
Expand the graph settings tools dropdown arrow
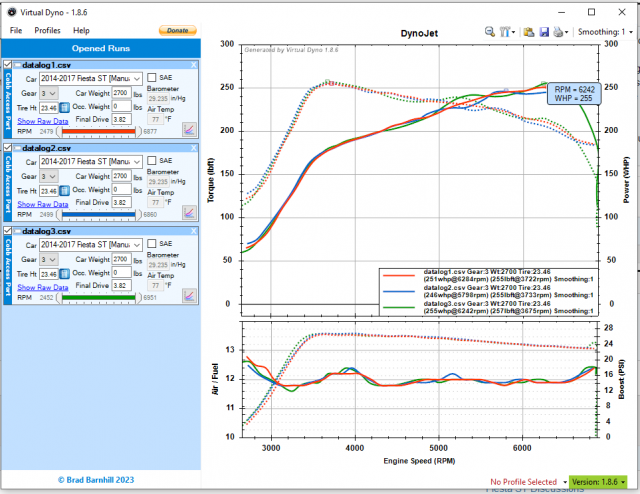tap(513, 32)
